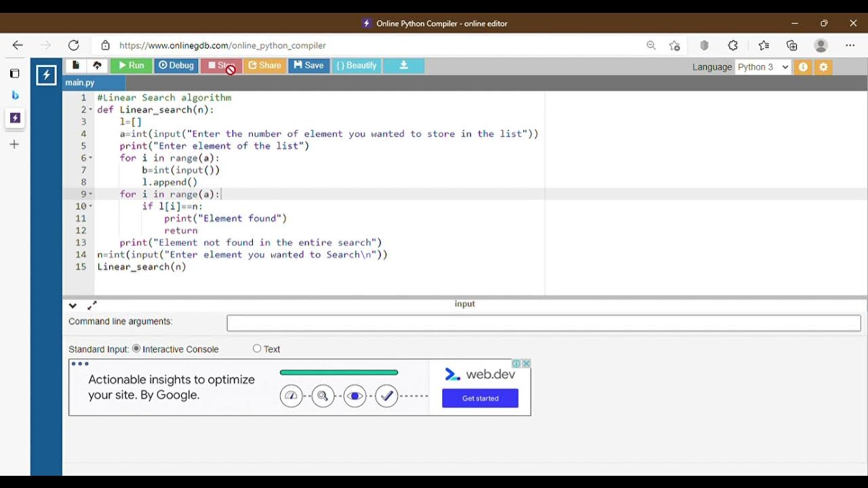This screenshot has width=868, height=488.
Task: Collapse the input panel with chevron
Action: (73, 306)
